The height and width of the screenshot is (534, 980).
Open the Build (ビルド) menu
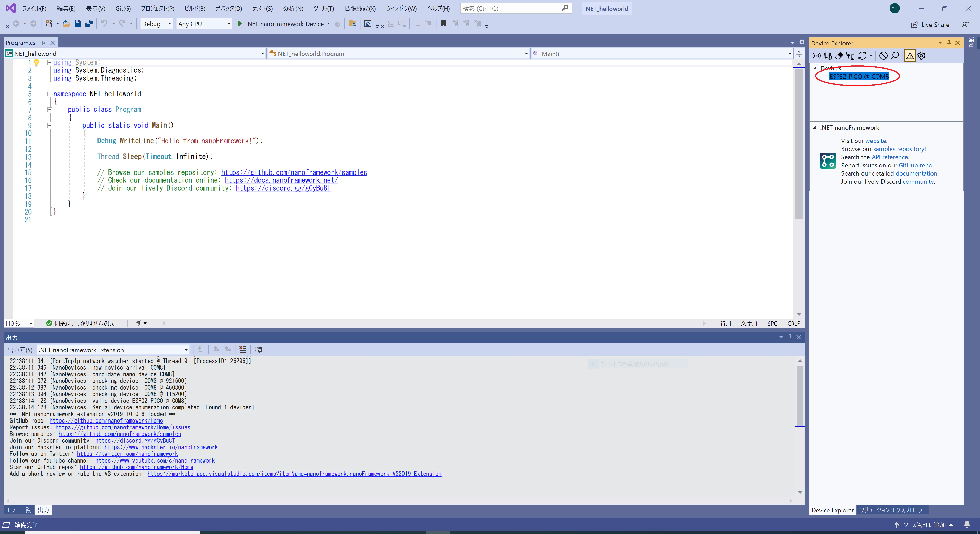194,8
